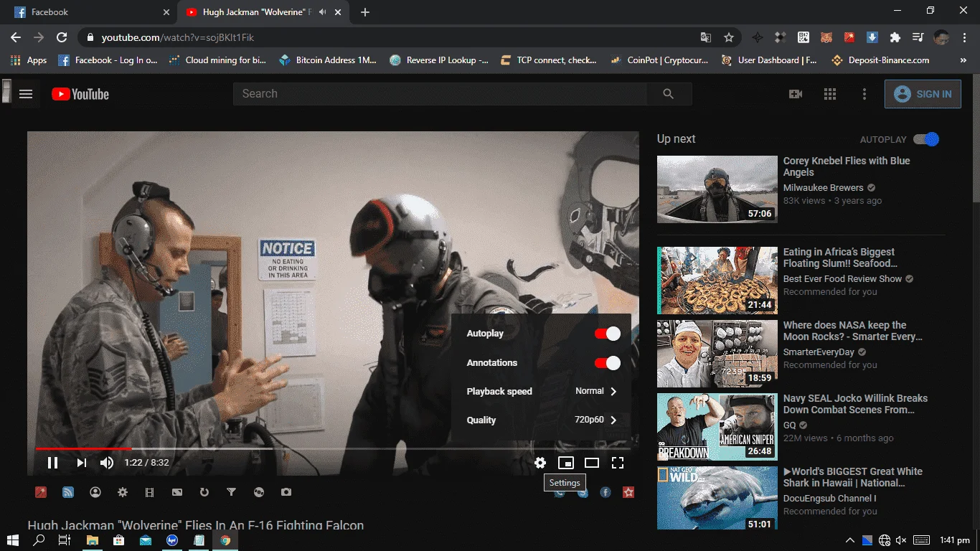
Task: Click the gear icon in the extension row below the video
Action: pos(123,492)
